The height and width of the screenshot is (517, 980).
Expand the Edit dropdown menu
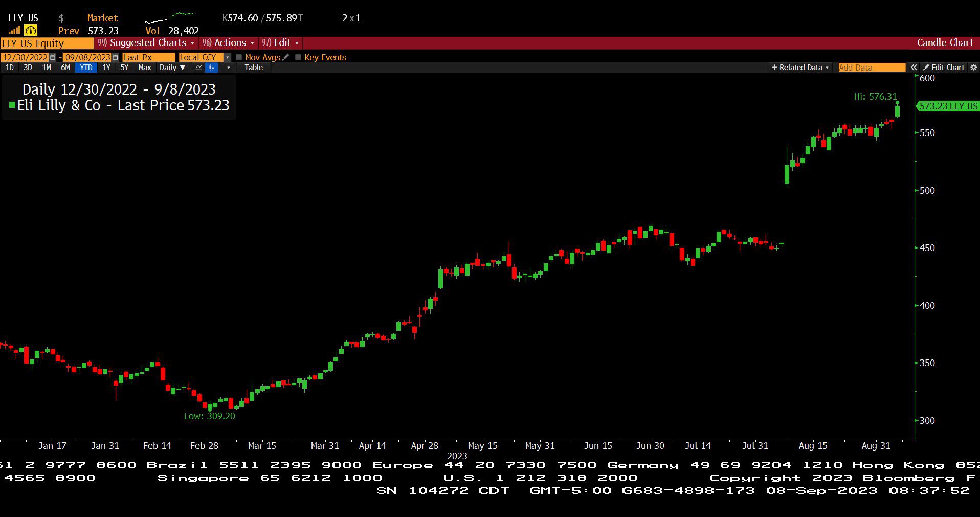(280, 43)
